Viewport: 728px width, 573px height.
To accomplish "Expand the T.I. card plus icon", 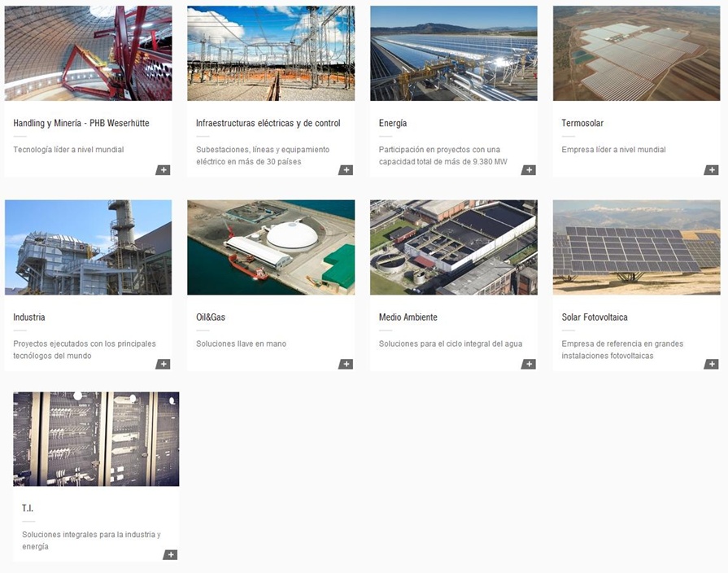I will tap(170, 555).
